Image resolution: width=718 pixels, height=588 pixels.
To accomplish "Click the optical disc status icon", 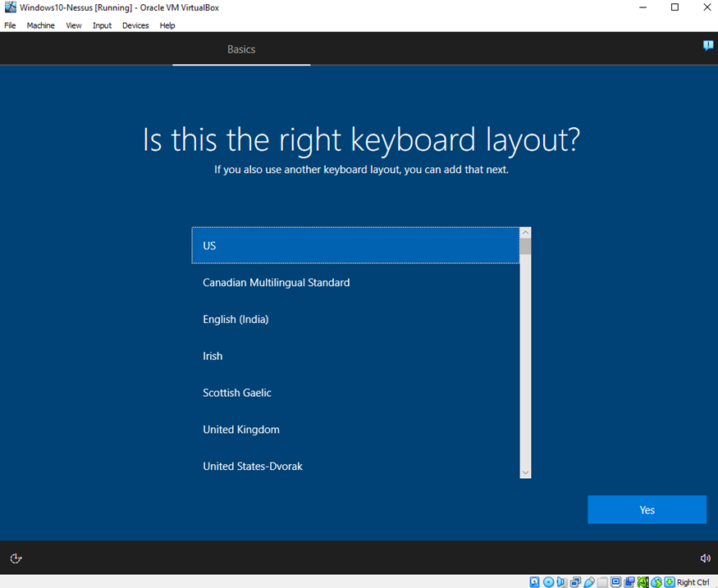I will coord(548,582).
